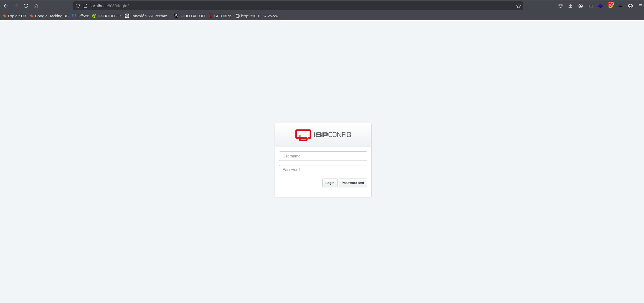Screen dimensions: 644x303
Task: Open the Downloads panel icon
Action: [570, 6]
